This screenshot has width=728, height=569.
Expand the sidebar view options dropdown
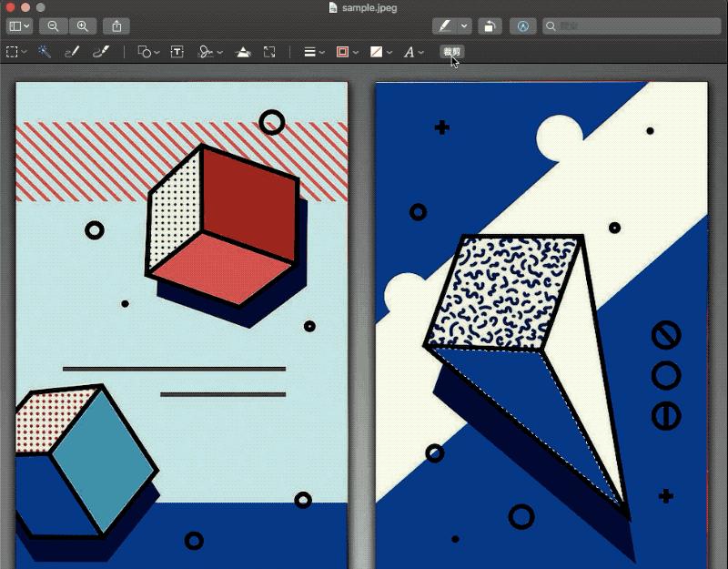[x=19, y=26]
